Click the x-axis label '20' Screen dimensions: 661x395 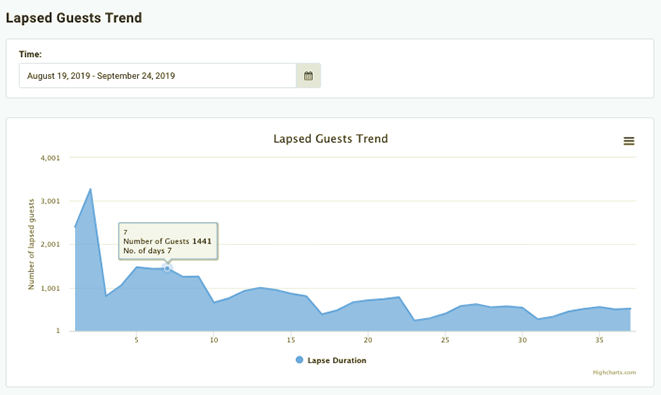[368, 340]
